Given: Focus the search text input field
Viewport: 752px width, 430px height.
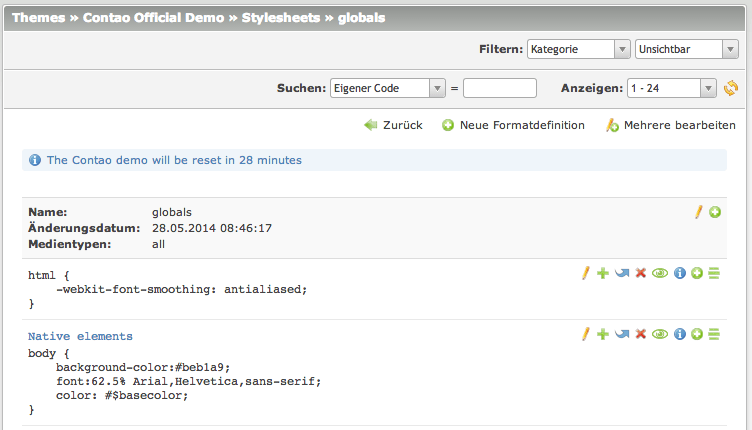Looking at the screenshot, I should (x=500, y=88).
